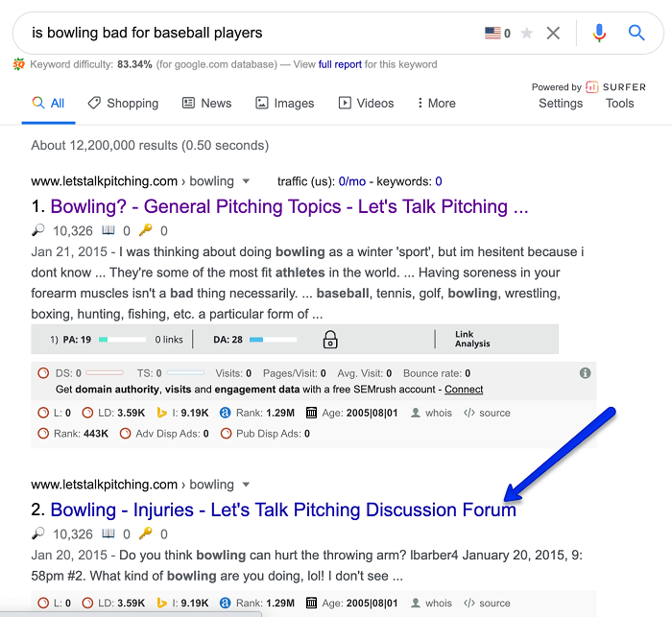
Task: Click Connect link for SEMrush account
Action: (464, 389)
